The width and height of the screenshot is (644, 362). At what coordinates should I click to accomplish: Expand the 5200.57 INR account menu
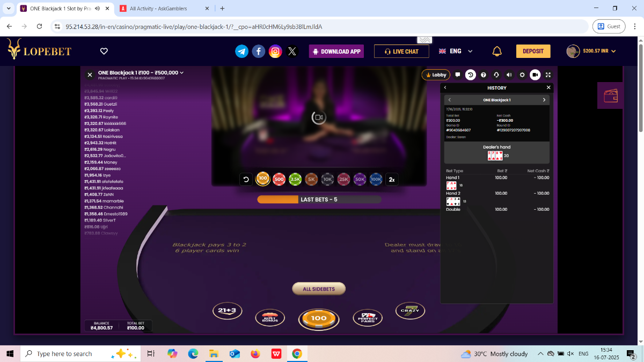pyautogui.click(x=591, y=51)
